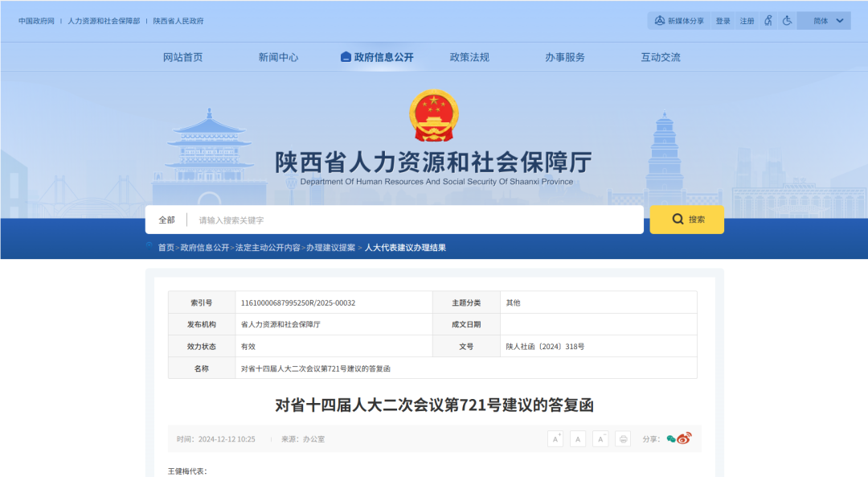Select document number 陕人社函〔2024〕318号
Viewport: 868px width, 477px height.
[x=545, y=346]
